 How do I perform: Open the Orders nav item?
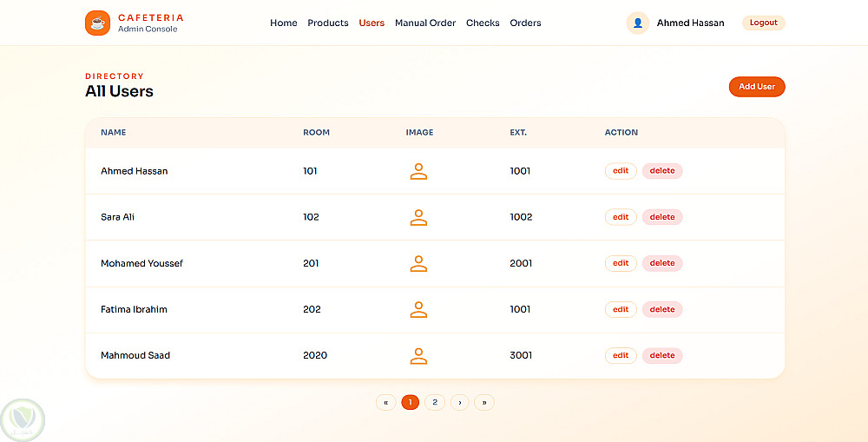525,23
